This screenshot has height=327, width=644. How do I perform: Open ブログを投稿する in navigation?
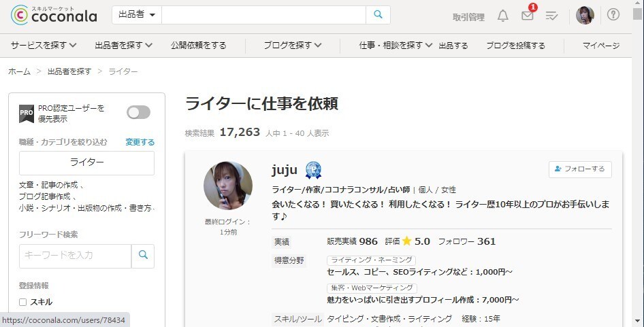[516, 45]
